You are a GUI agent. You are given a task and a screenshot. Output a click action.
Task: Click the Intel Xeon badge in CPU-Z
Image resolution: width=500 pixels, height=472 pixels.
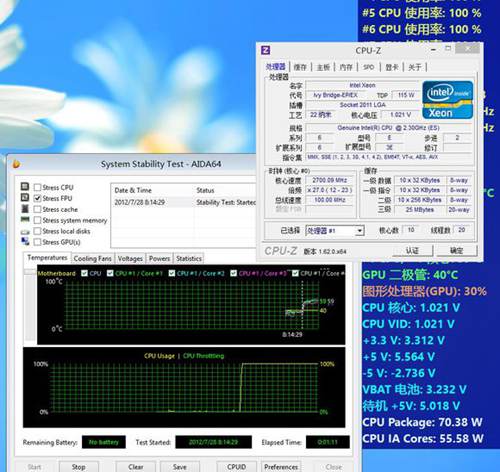click(x=448, y=100)
